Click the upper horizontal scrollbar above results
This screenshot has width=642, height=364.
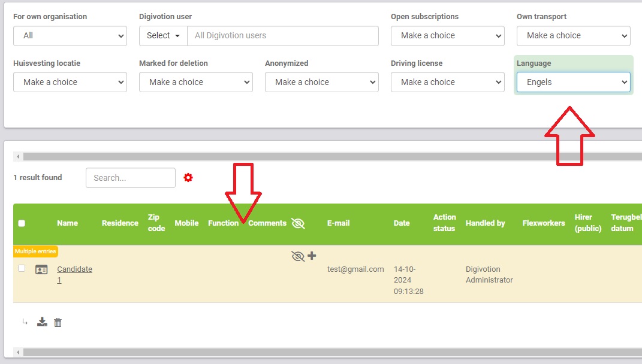330,157
